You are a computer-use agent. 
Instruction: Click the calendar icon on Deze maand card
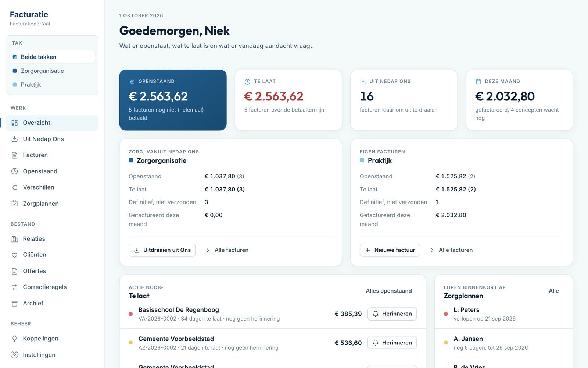478,82
